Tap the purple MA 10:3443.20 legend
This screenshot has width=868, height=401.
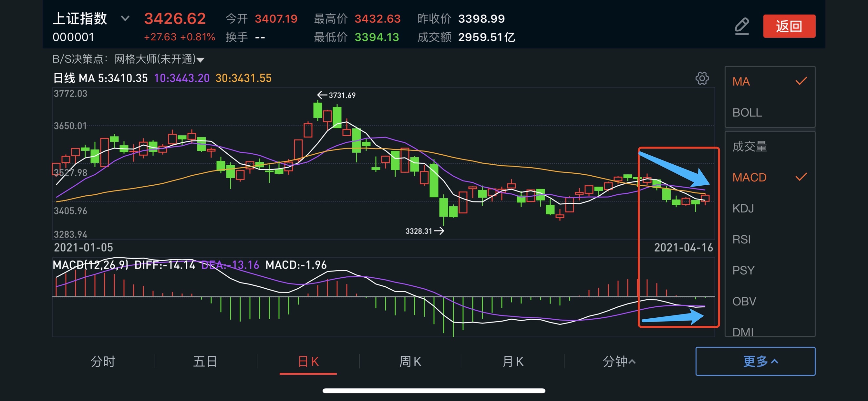(181, 78)
